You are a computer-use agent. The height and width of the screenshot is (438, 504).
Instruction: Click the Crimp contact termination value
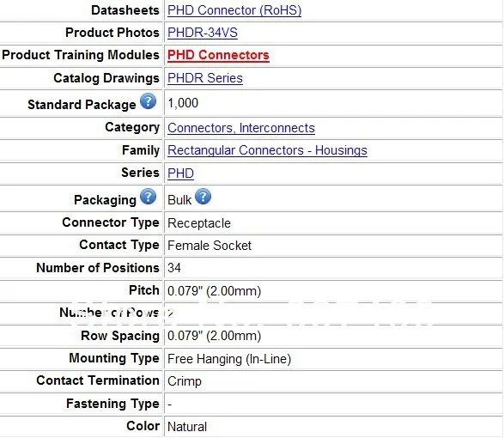185,381
